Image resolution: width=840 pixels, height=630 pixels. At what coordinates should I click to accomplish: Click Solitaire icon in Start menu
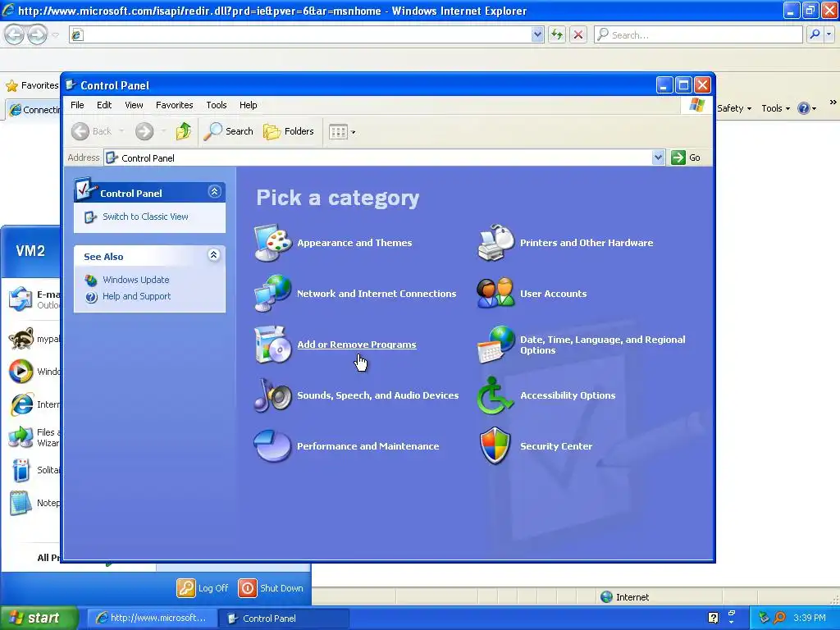21,470
